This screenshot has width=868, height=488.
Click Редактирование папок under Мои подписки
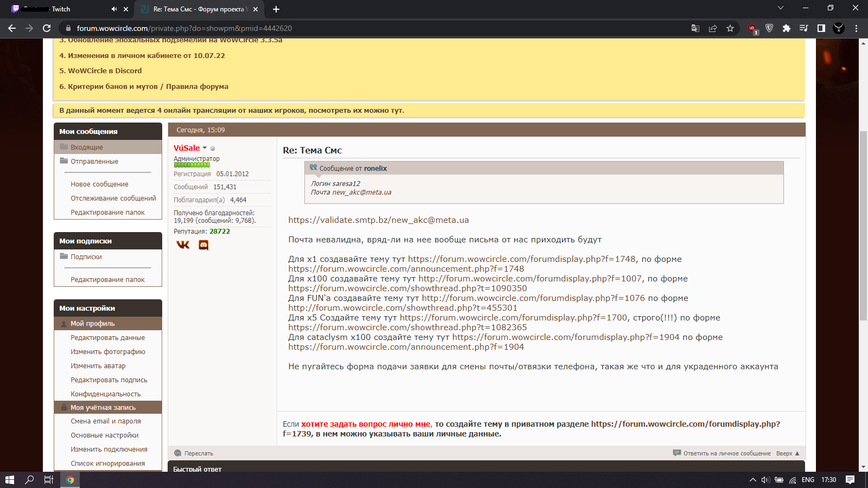[x=107, y=280]
